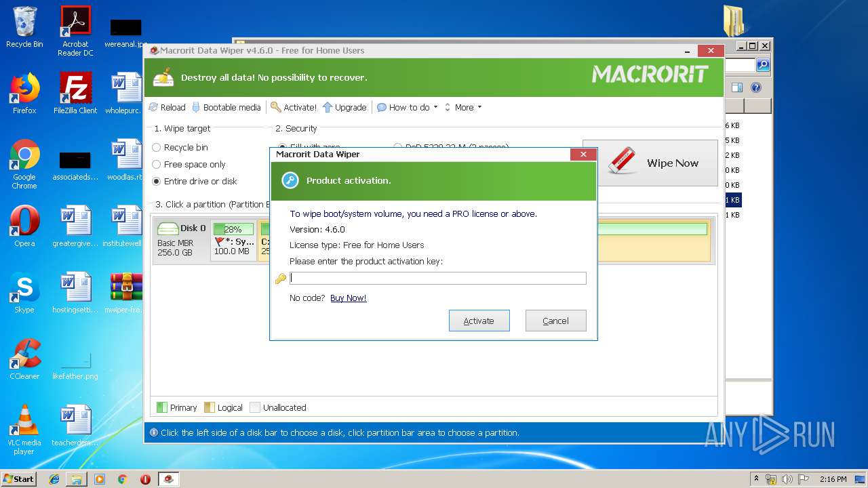Image resolution: width=868 pixels, height=488 pixels.
Task: Click the Logical legend color swatch
Action: click(x=210, y=407)
